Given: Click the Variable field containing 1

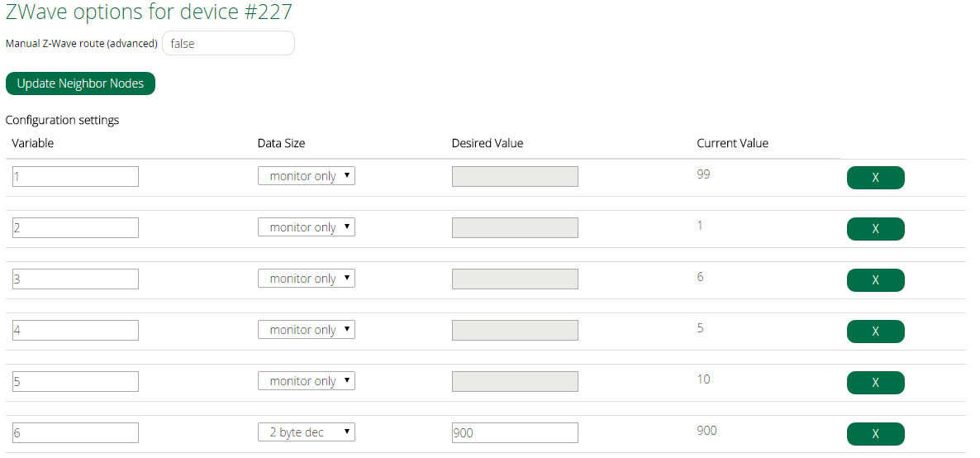Looking at the screenshot, I should 75,176.
